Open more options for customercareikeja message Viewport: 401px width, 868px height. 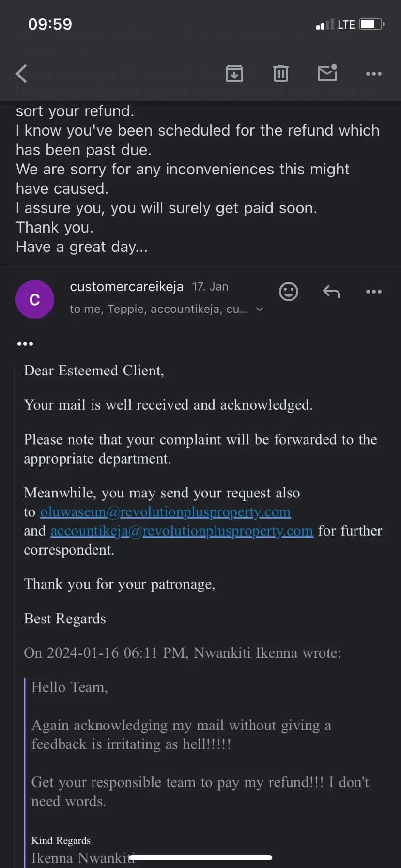coord(373,292)
